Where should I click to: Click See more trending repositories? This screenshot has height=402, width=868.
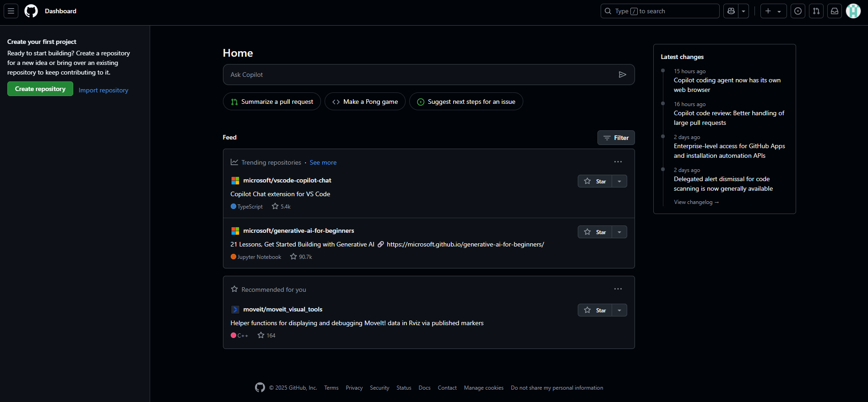point(323,162)
